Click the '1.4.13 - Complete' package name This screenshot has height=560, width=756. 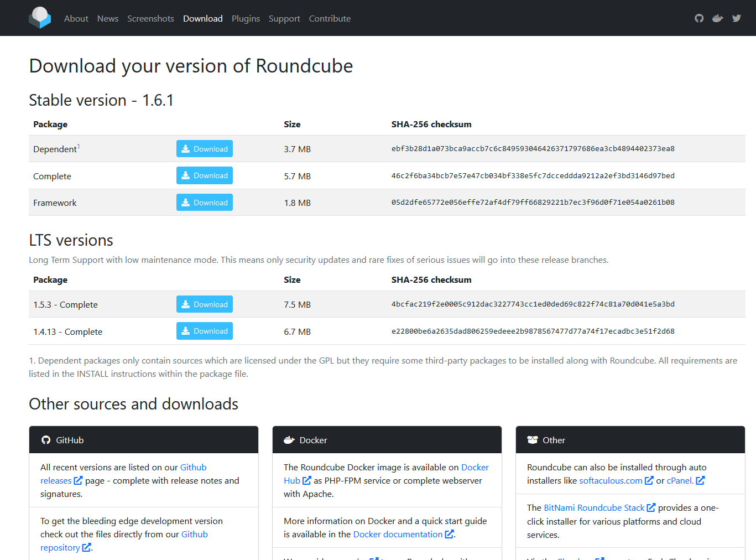coord(68,332)
